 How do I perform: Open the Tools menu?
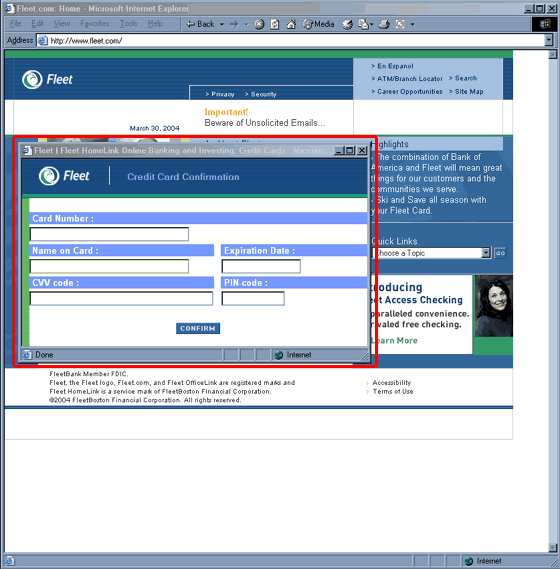[x=128, y=24]
